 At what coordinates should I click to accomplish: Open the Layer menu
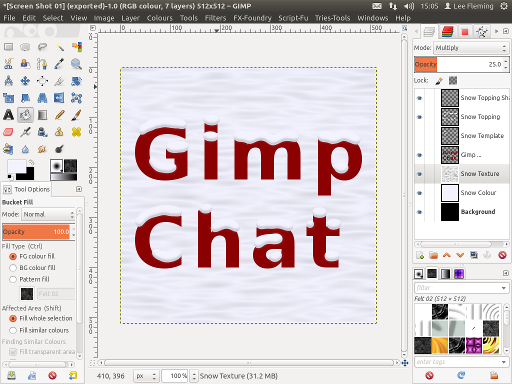coord(130,18)
